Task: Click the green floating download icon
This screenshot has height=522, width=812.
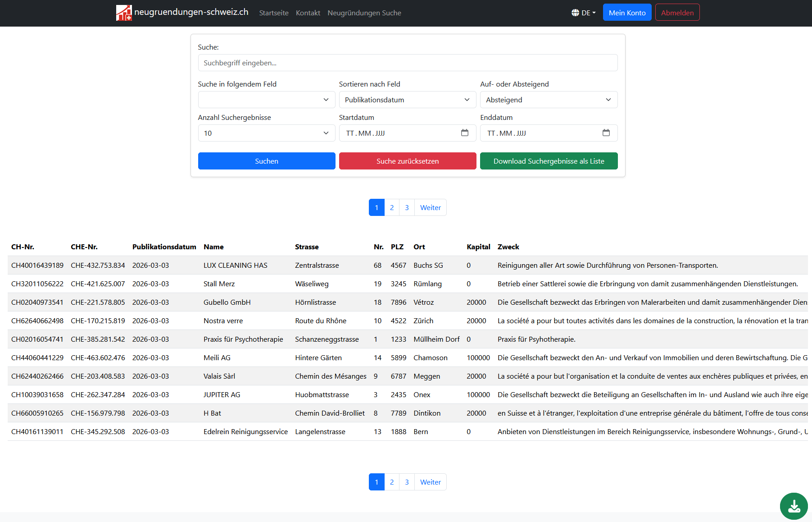Action: [x=794, y=506]
